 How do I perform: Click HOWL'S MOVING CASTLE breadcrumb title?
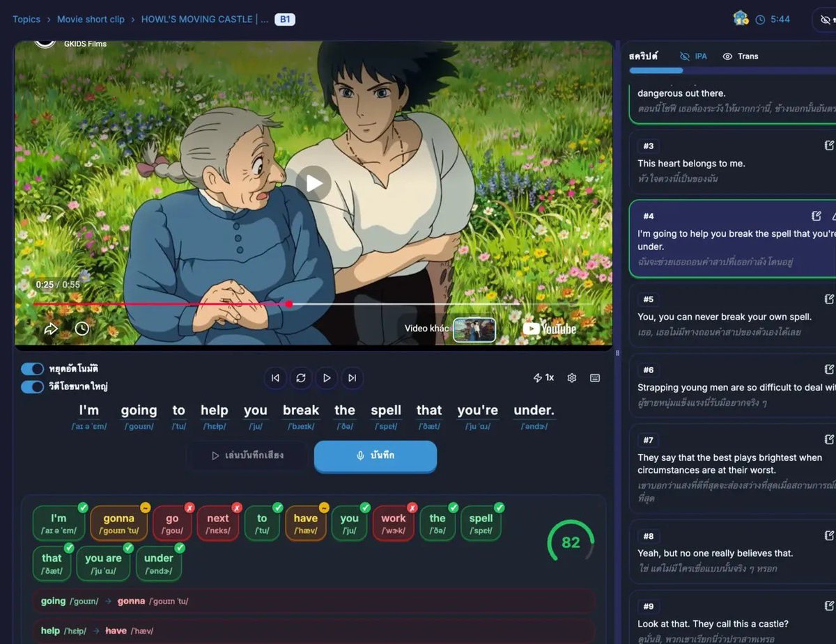tap(205, 19)
